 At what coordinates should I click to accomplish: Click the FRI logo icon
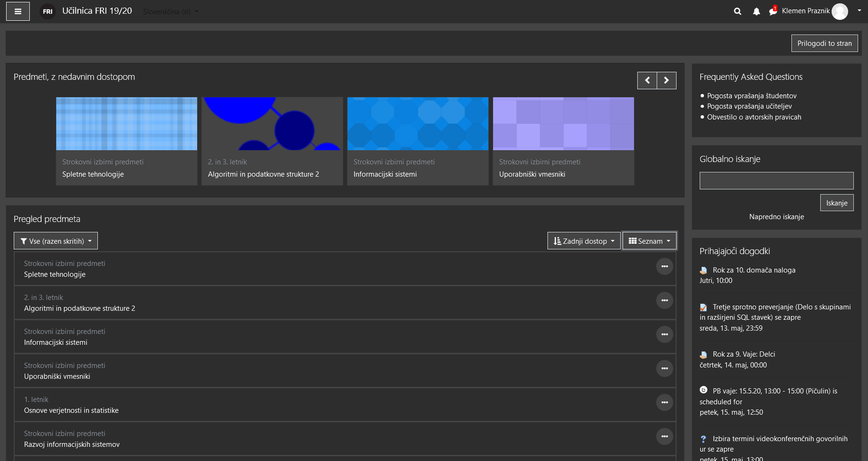click(47, 11)
